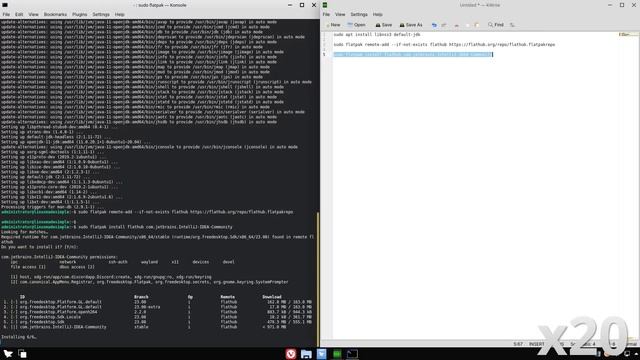Click the Copy icon in KWrite toolbar
640x360 pixels.
coord(467,25)
